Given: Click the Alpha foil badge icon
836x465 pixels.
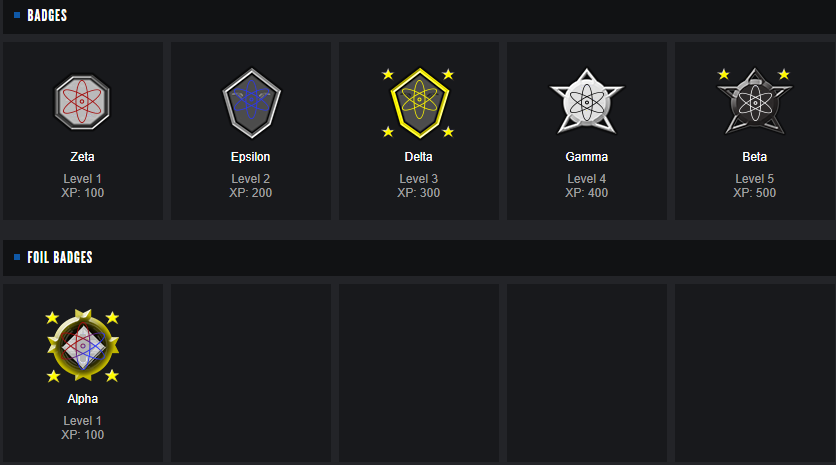Looking at the screenshot, I should point(82,345).
